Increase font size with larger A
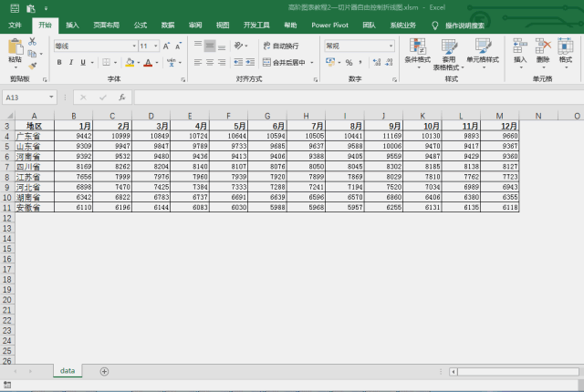584x392 pixels. pos(166,46)
